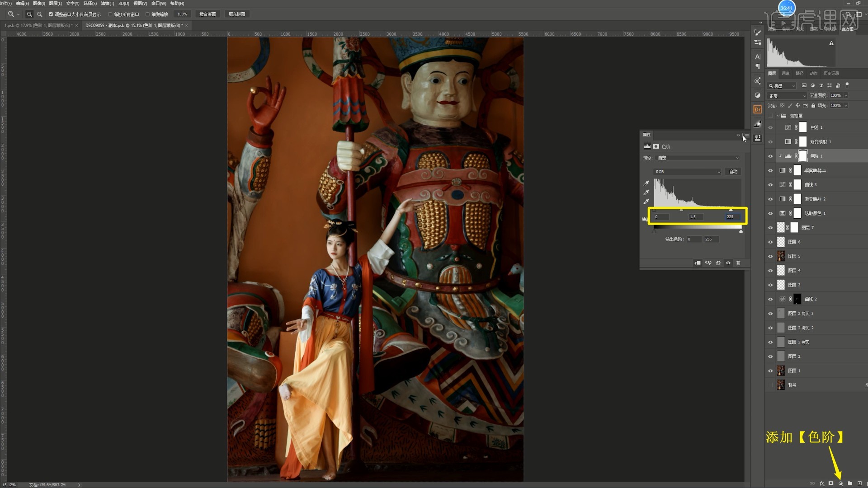Filter layers by type layers icon
Viewport: 868px width, 488px height.
click(821, 85)
